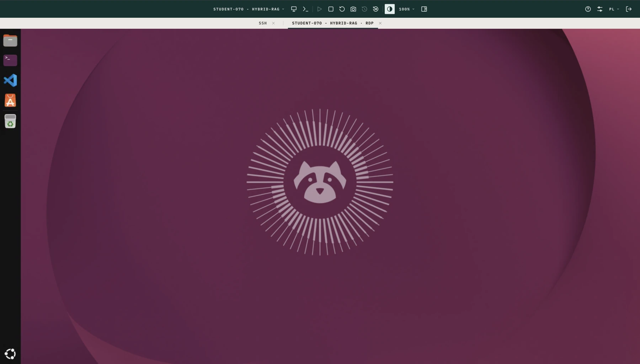The height and width of the screenshot is (364, 640).
Task: Take a snapshot with the camera icon
Action: point(353,9)
